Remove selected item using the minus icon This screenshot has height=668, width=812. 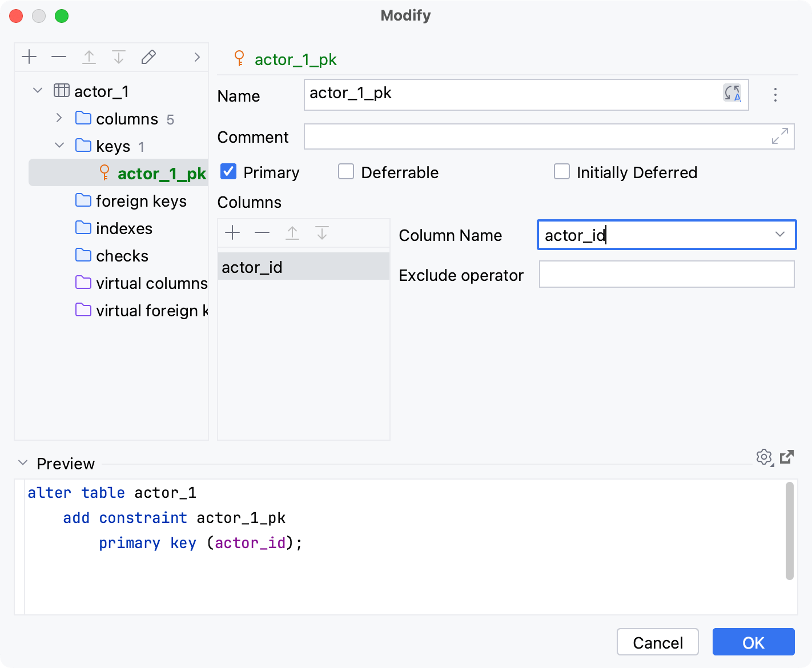pyautogui.click(x=59, y=57)
